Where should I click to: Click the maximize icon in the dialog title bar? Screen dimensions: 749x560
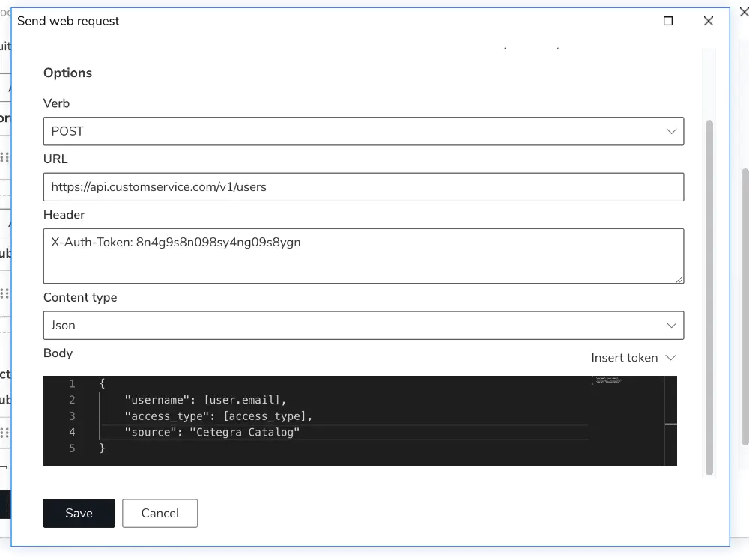[667, 21]
